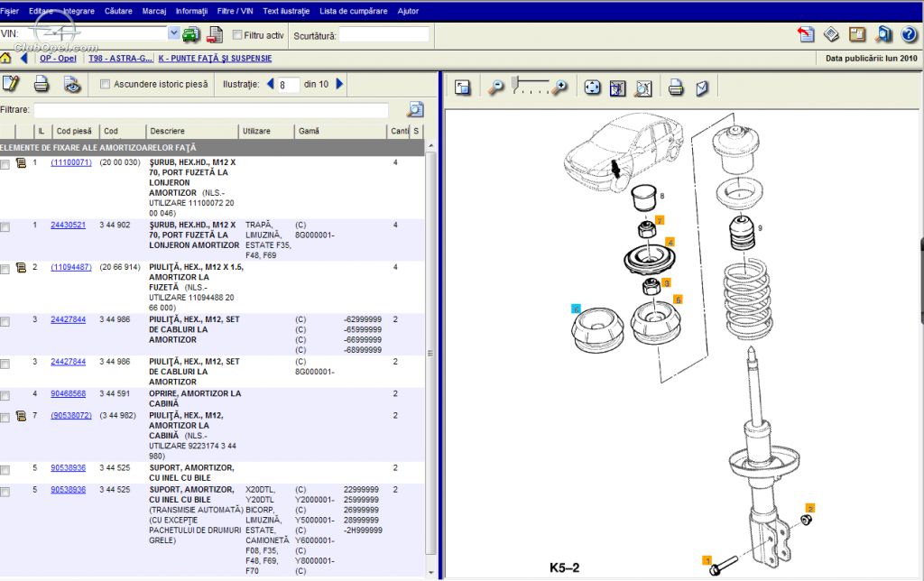Check the box for part row 11094487
The image size is (924, 581).
5,269
